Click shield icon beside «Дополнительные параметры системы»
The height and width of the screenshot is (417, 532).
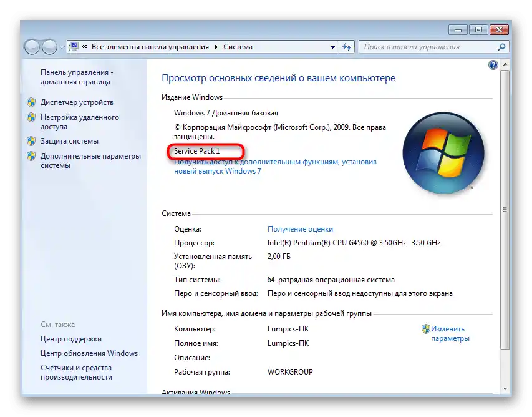(31, 156)
